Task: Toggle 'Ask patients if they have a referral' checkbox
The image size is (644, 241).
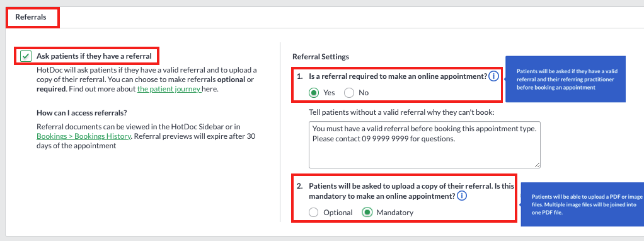Action: coord(26,56)
